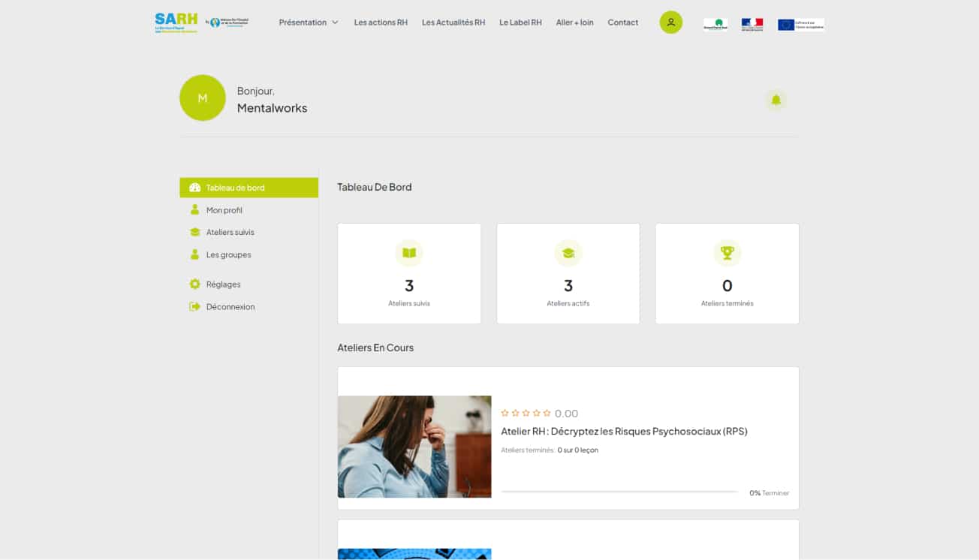
Task: Click the SARH logo
Action: pos(176,23)
